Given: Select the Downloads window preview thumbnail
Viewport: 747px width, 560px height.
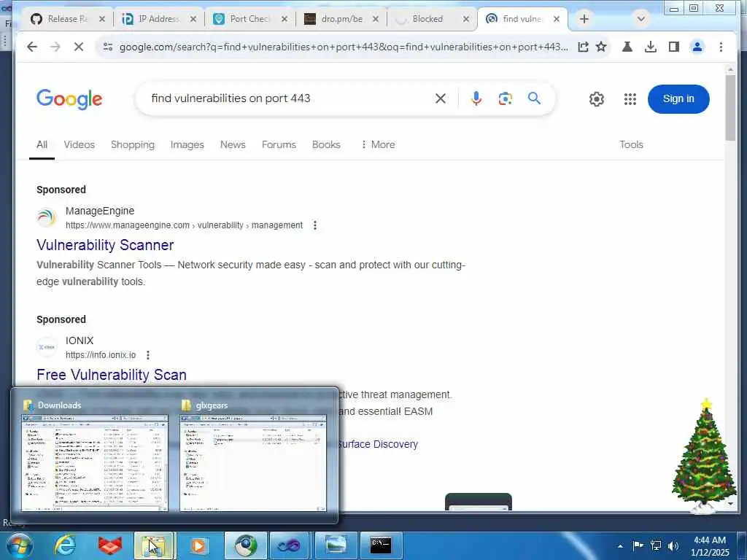Looking at the screenshot, I should tap(95, 463).
